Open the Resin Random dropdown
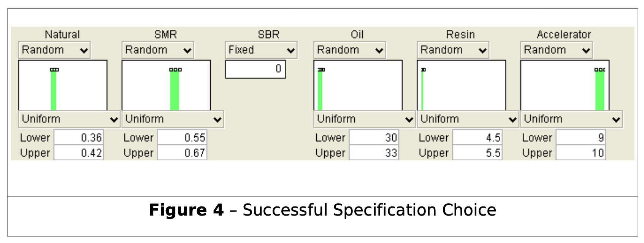The image size is (644, 243). tap(452, 50)
